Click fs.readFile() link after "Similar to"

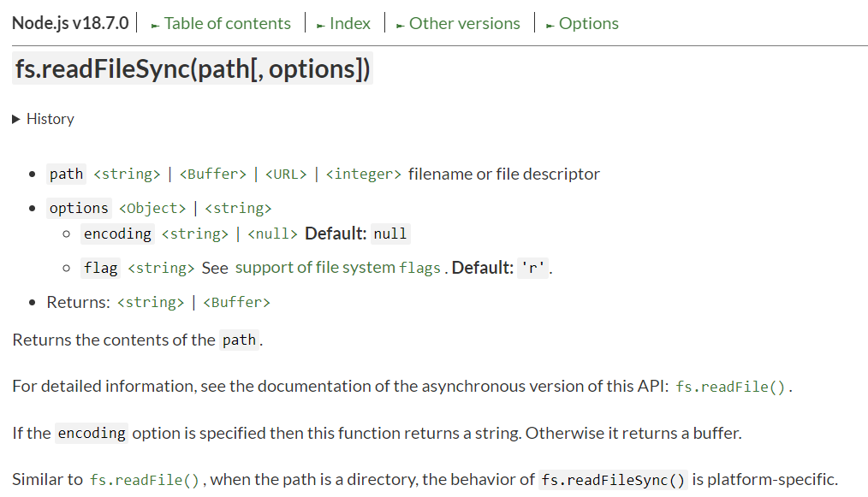145,480
